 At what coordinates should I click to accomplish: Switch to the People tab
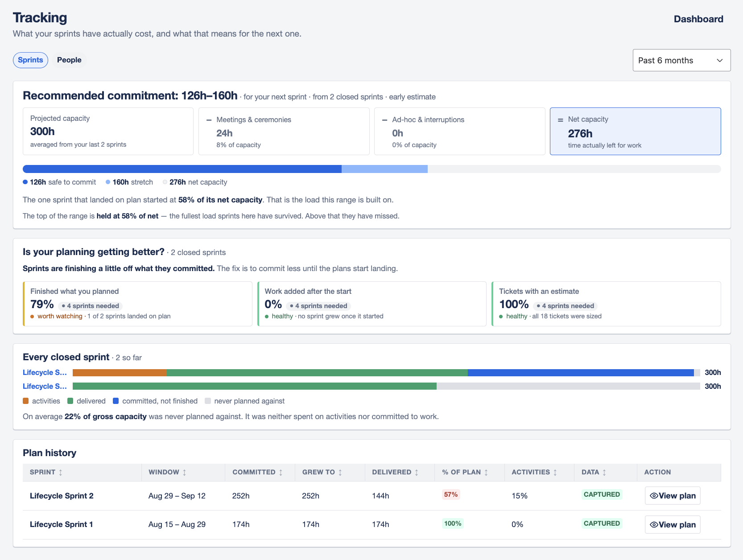69,60
